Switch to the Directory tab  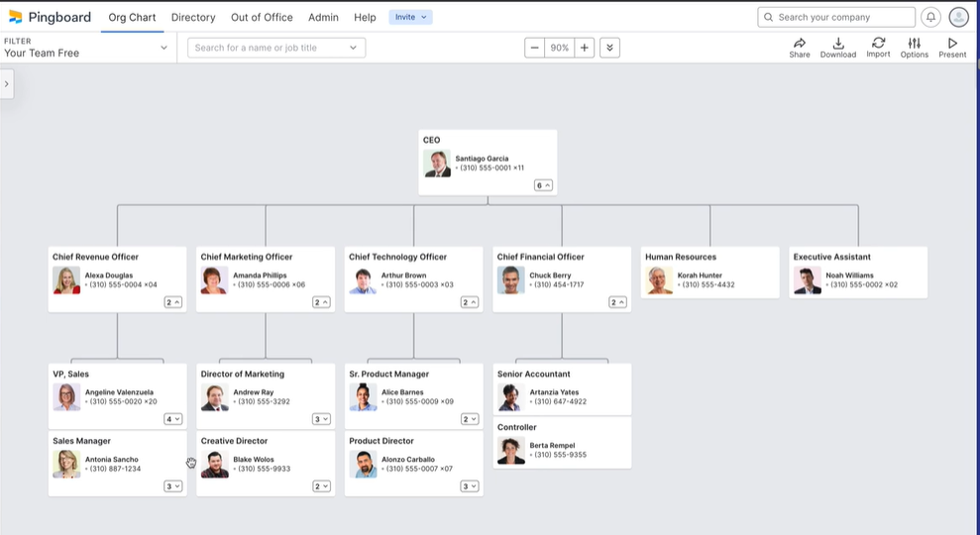pyautogui.click(x=192, y=17)
